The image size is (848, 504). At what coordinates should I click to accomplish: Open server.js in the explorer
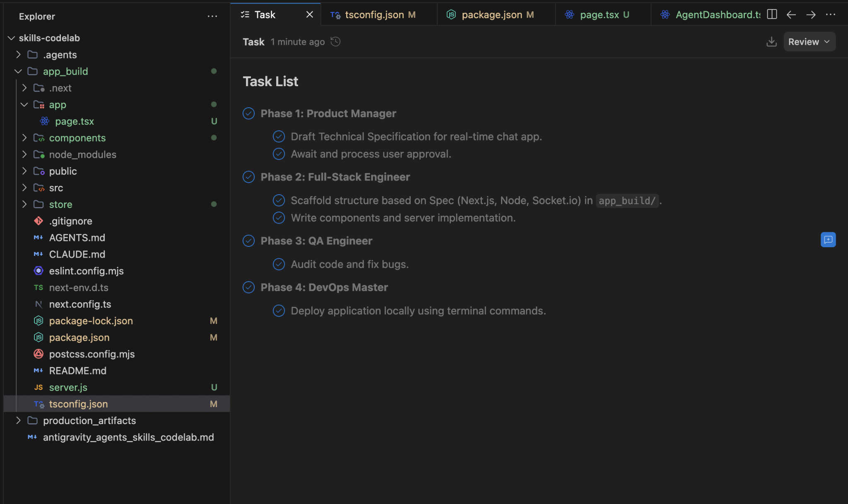[x=68, y=387]
